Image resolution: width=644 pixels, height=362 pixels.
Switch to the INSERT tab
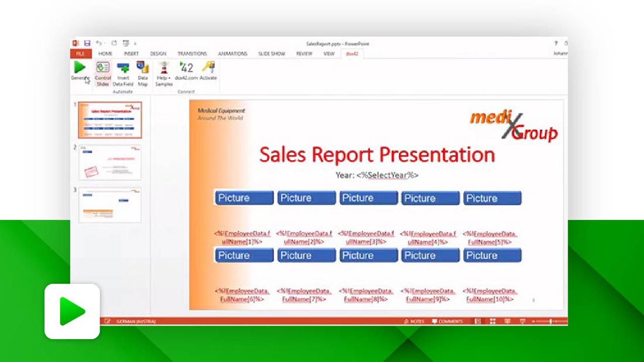[131, 54]
